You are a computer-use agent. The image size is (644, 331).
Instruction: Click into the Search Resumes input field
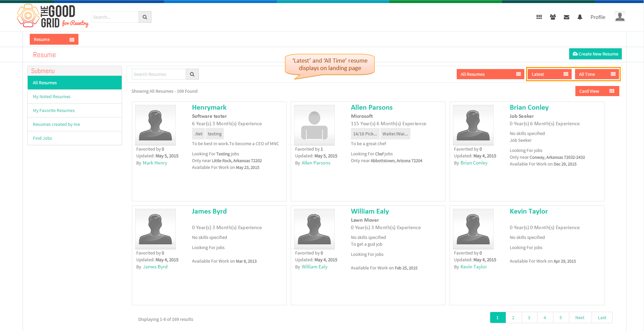coord(159,74)
